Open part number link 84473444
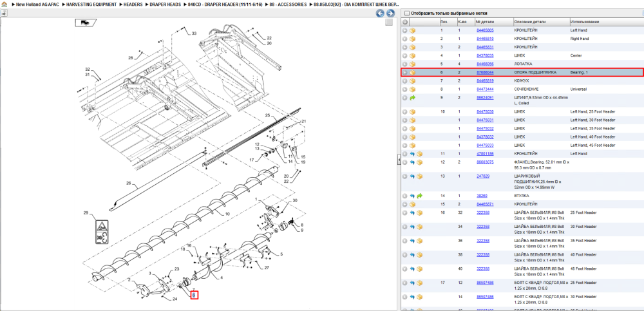 coord(485,89)
